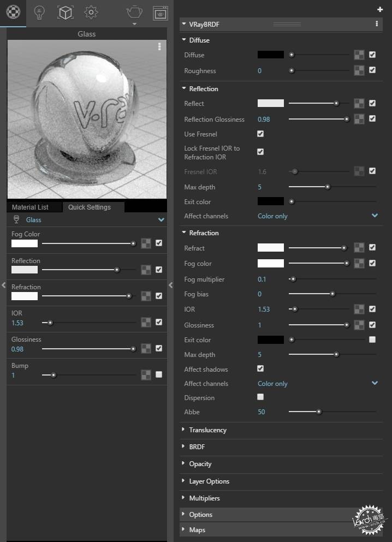
Task: Expand the Layer Options section
Action: click(x=183, y=480)
